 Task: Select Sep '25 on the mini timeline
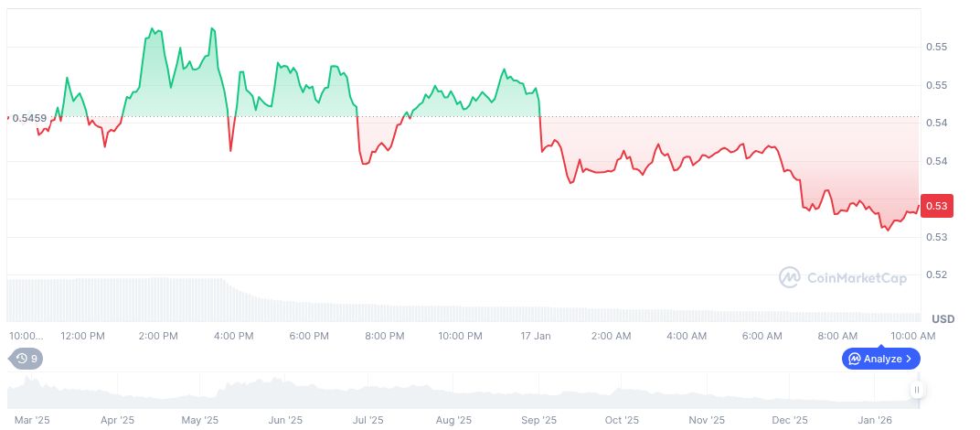coord(538,420)
